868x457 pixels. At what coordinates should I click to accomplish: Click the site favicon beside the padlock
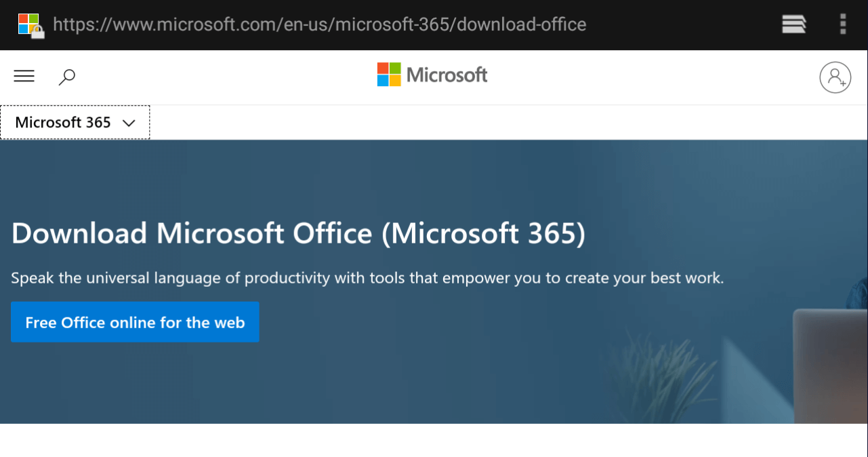click(28, 22)
